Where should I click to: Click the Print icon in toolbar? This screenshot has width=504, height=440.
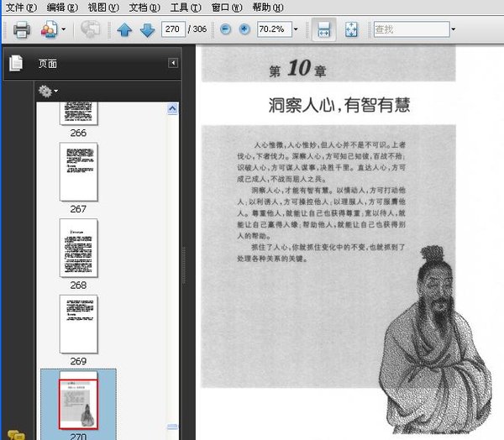[22, 29]
